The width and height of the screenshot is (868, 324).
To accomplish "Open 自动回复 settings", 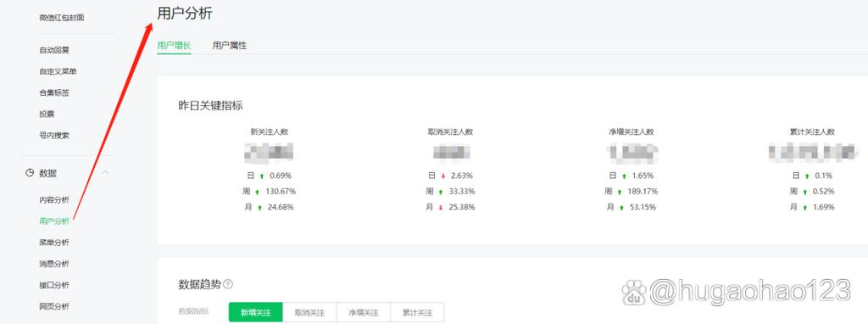I will [54, 50].
